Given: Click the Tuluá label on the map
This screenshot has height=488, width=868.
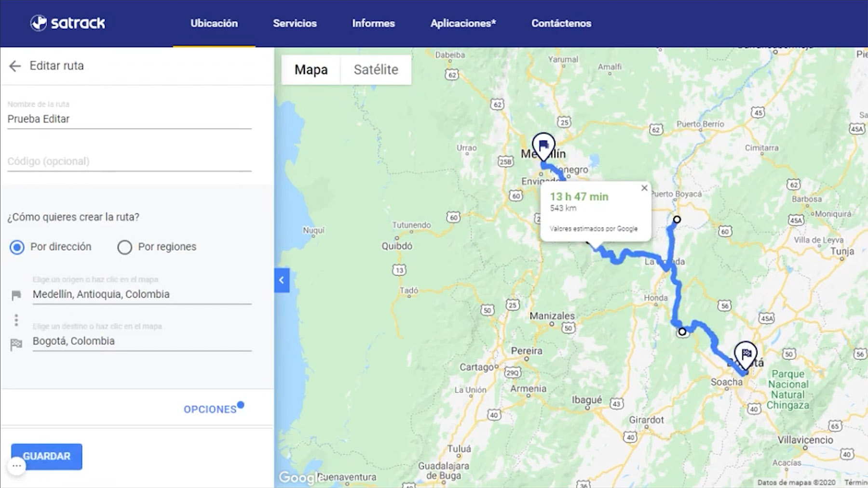Looking at the screenshot, I should 459,449.
